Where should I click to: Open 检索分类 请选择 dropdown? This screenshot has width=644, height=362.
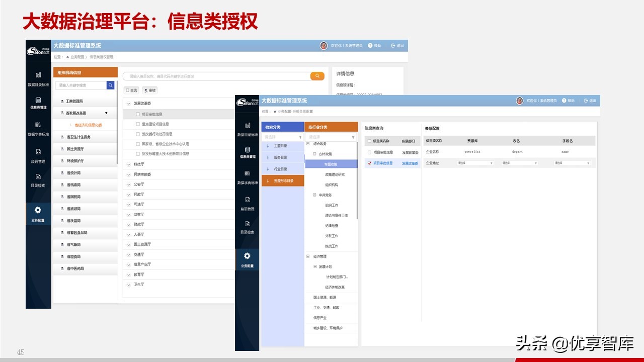283,137
